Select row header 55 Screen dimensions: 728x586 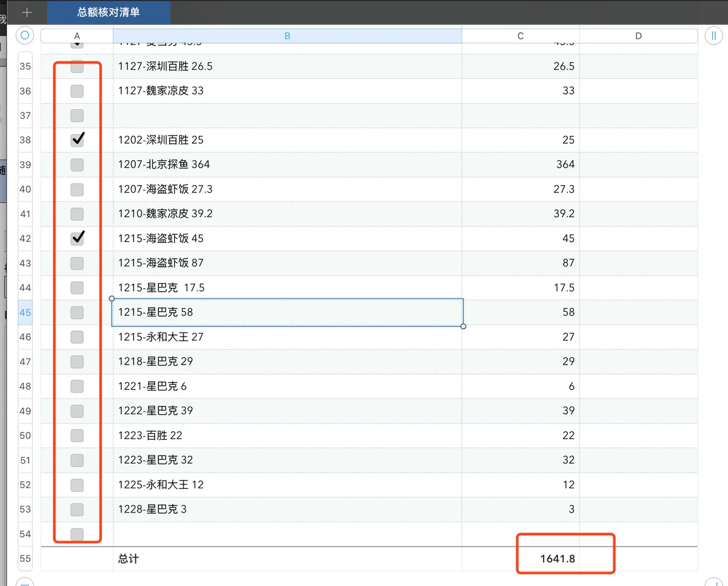[25, 559]
